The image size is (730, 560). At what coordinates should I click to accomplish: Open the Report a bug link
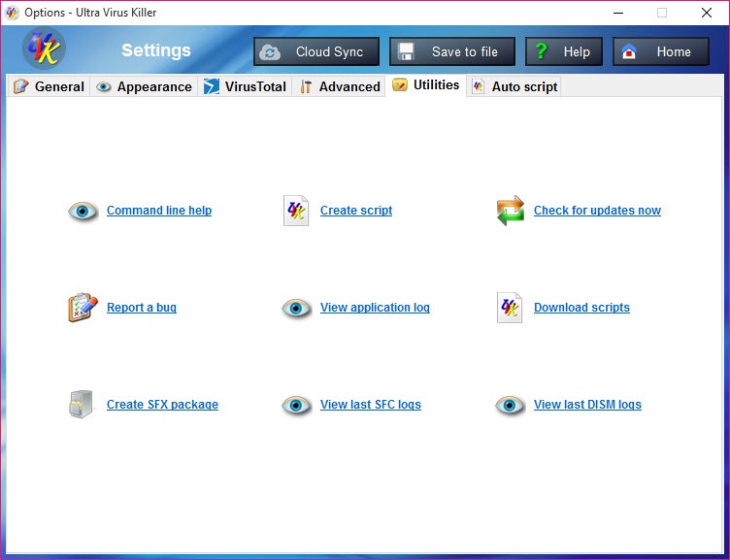click(142, 308)
